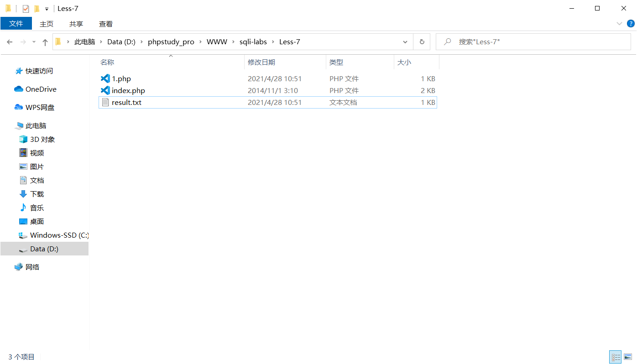
Task: Open the help question mark button
Action: click(x=630, y=24)
